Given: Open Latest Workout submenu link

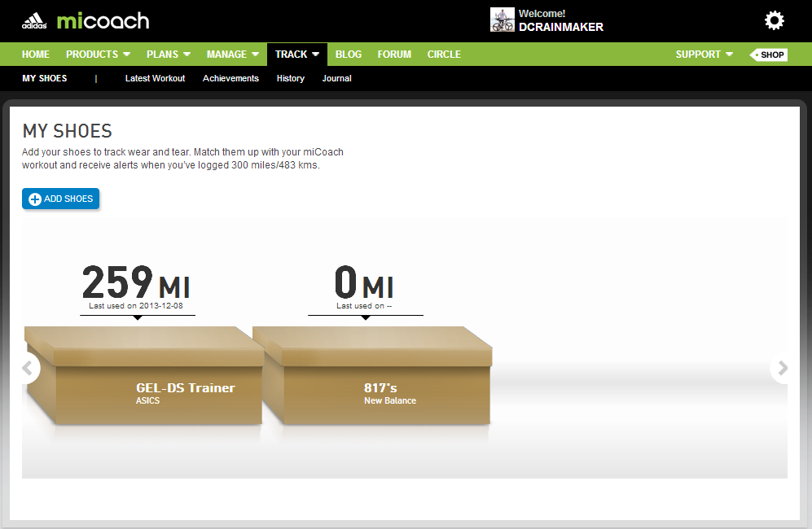Looking at the screenshot, I should [155, 78].
